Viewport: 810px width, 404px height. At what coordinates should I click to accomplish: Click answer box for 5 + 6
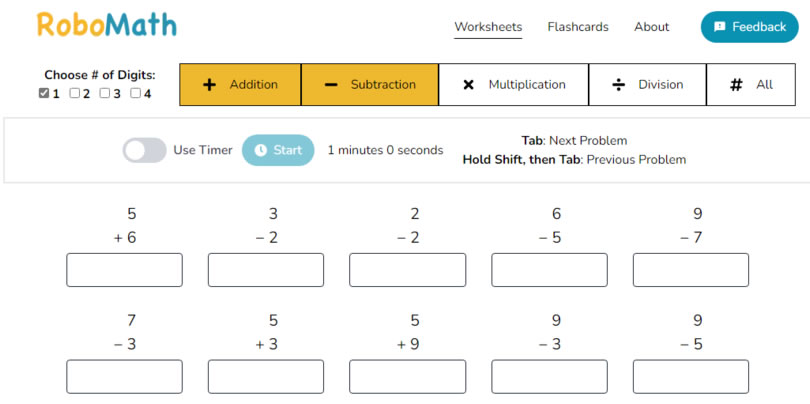point(125,270)
